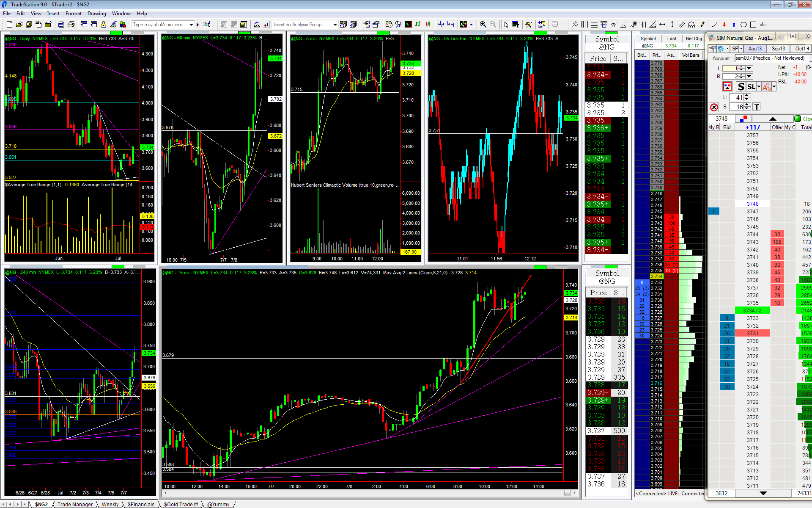Click the L quantity field showing 41
The width and height of the screenshot is (812, 508).
pos(736,97)
